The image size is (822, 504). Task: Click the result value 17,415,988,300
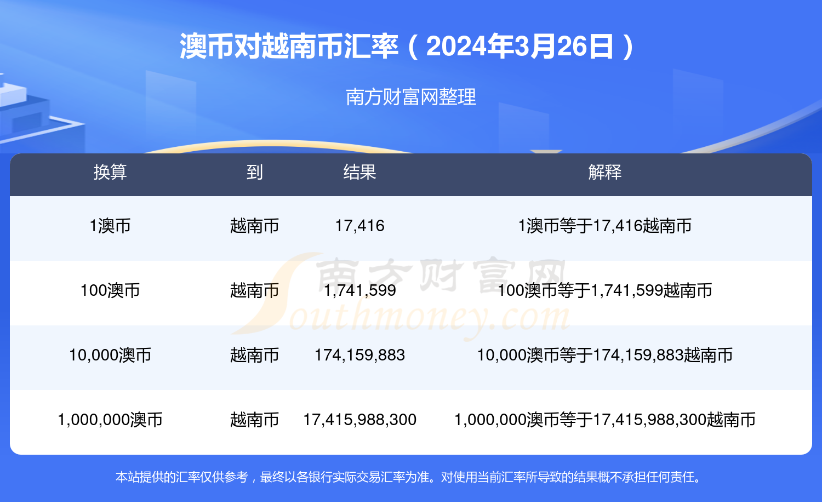(359, 420)
